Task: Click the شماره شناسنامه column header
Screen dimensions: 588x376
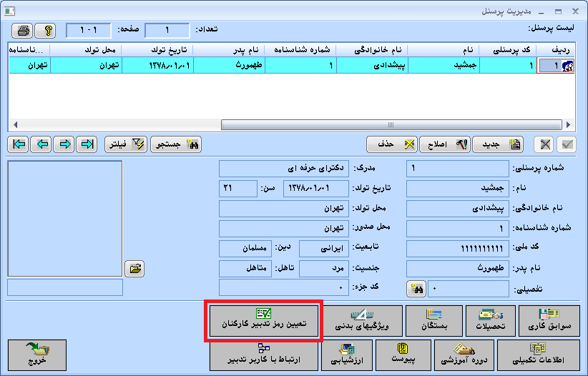Action: click(300, 50)
